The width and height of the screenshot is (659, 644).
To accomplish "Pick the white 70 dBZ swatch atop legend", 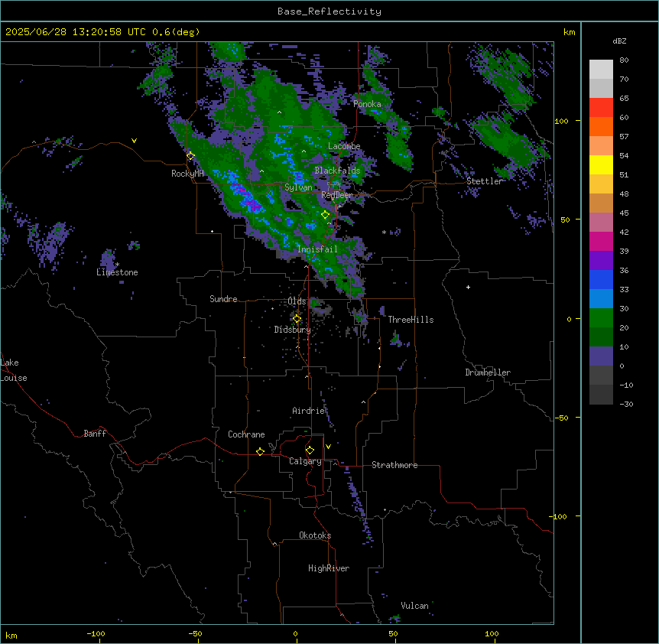I will [601, 70].
